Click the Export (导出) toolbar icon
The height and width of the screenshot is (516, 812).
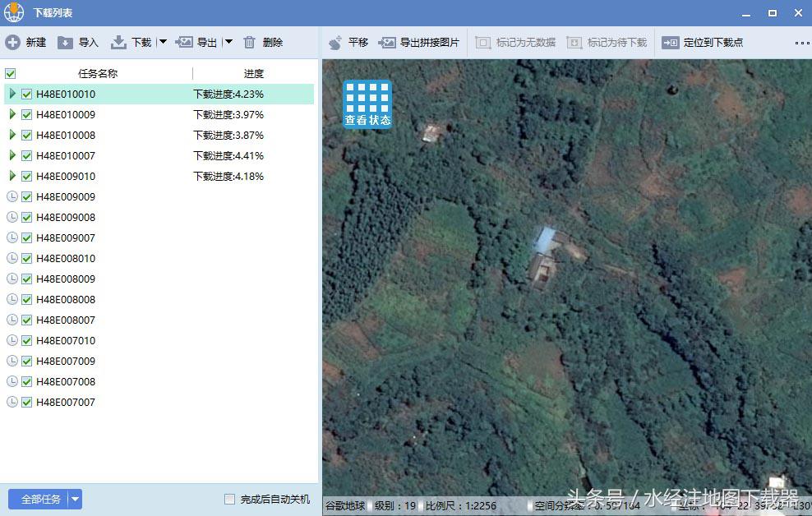[184, 43]
